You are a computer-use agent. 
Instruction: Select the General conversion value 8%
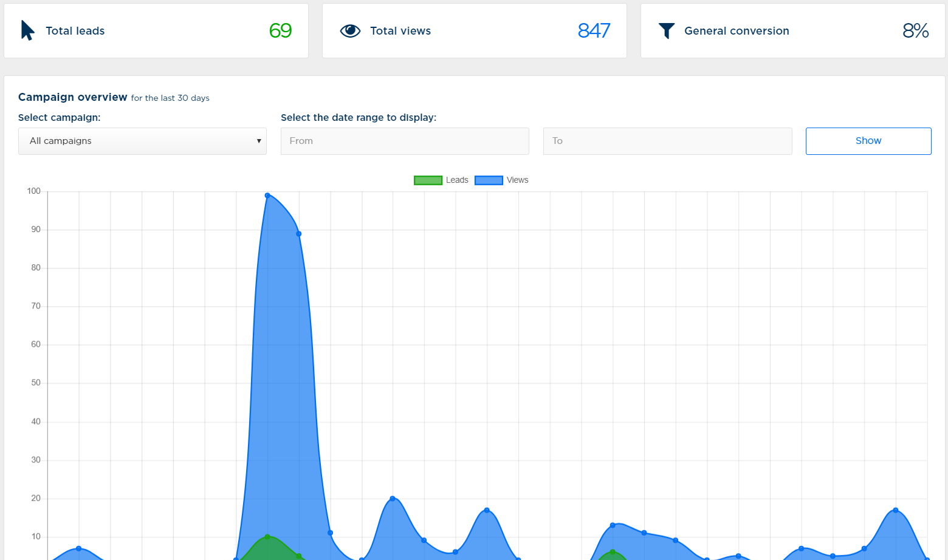(916, 31)
